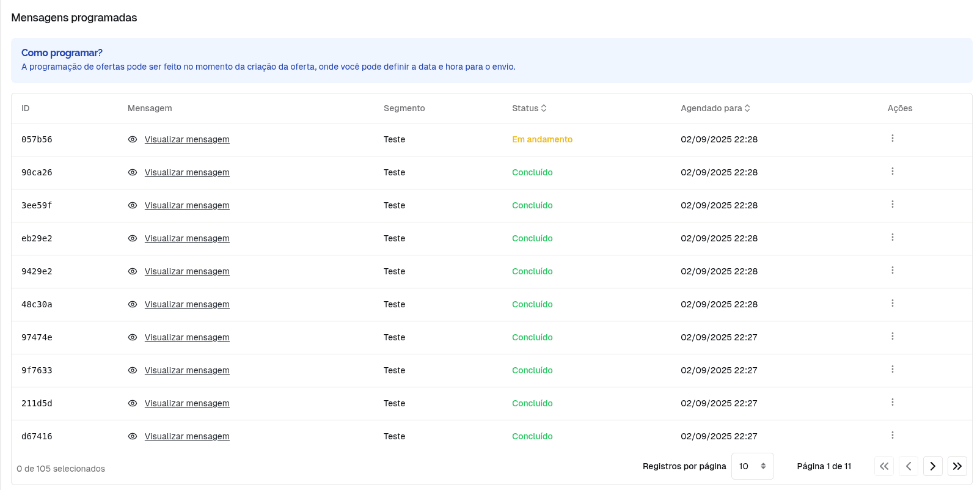Click eye icon in row 97474e

pyautogui.click(x=132, y=337)
